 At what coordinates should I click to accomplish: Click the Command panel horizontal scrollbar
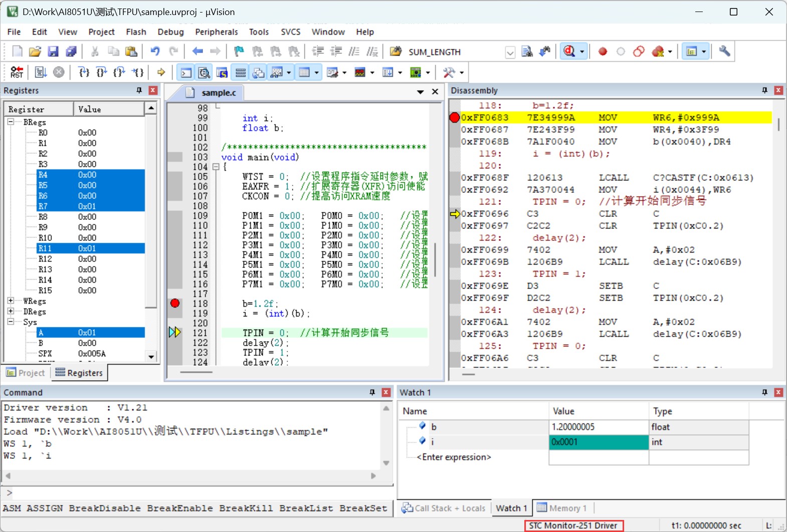190,476
